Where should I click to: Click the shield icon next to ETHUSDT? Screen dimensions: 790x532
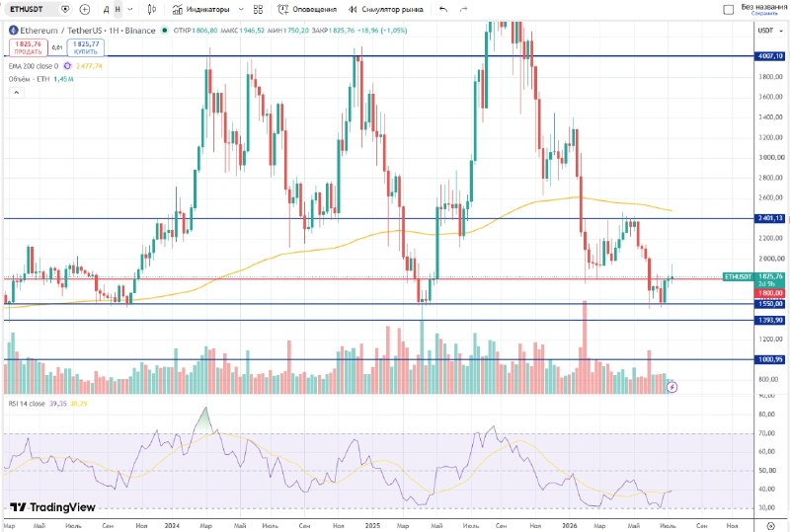(65, 9)
